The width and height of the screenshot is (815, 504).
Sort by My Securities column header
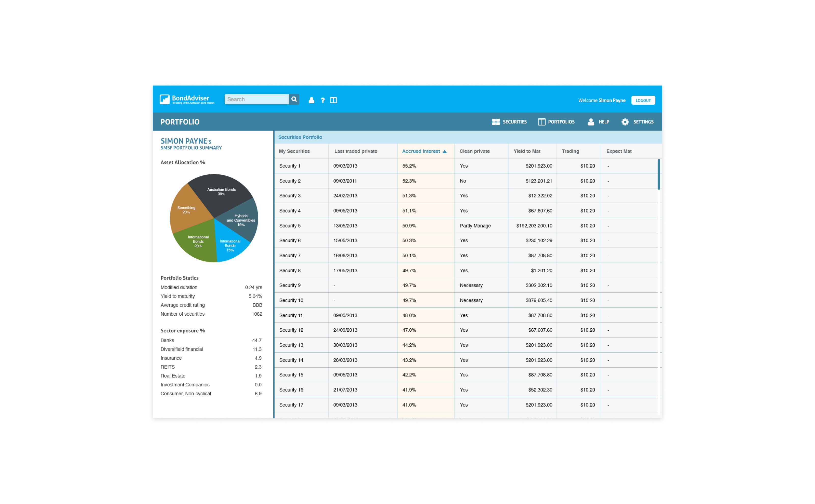(294, 151)
